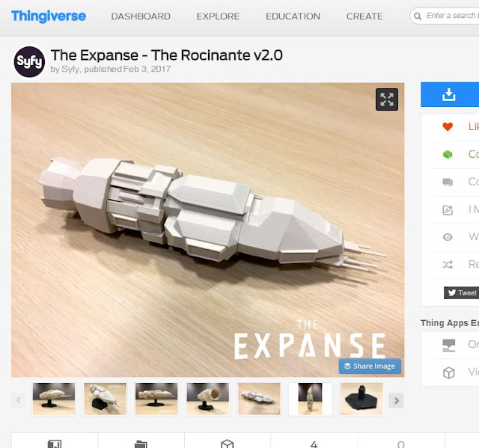Select fourth thumbnail showing engine rear
The image size is (479, 448).
coord(208,399)
